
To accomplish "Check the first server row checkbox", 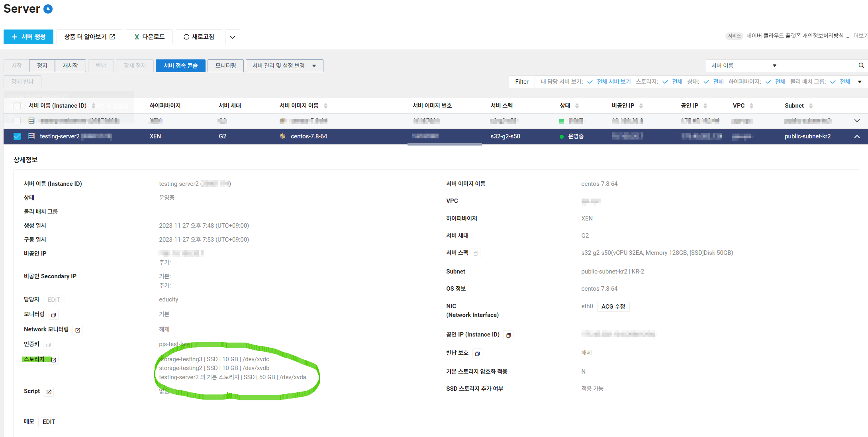I will [x=17, y=121].
